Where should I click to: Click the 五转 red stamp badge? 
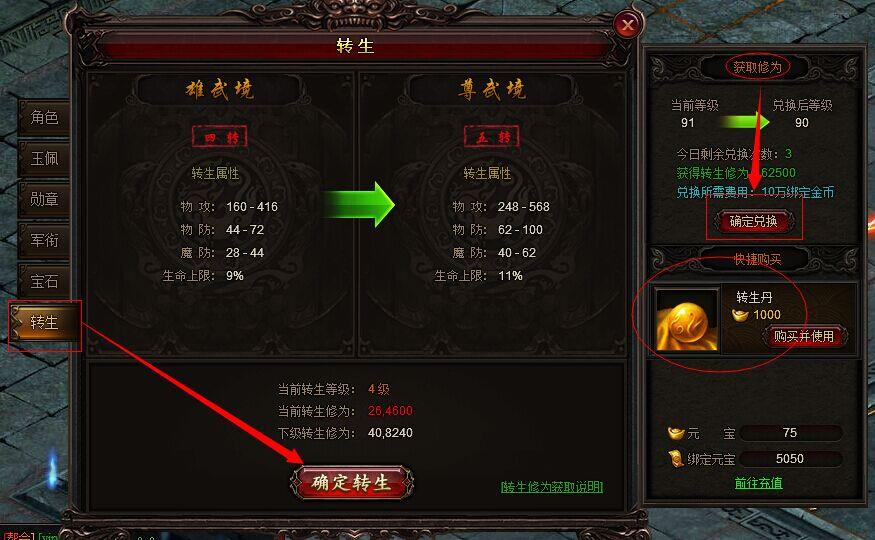492,137
